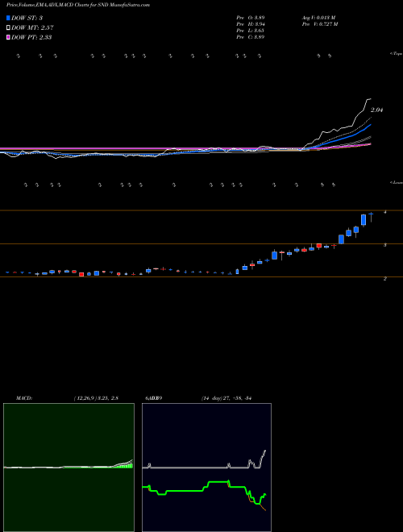Image resolution: width=403 pixels, height=532 pixels.
Task: Click the price axis label 2
Action: point(384,279)
